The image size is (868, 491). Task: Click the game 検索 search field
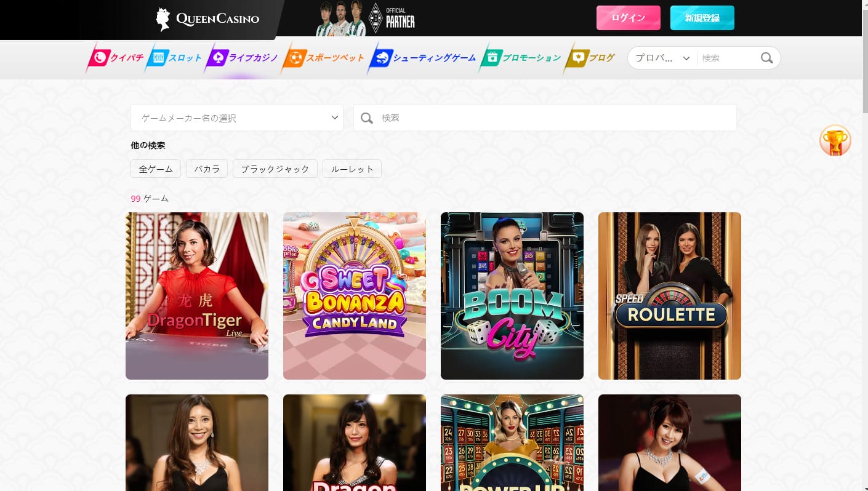(x=554, y=118)
